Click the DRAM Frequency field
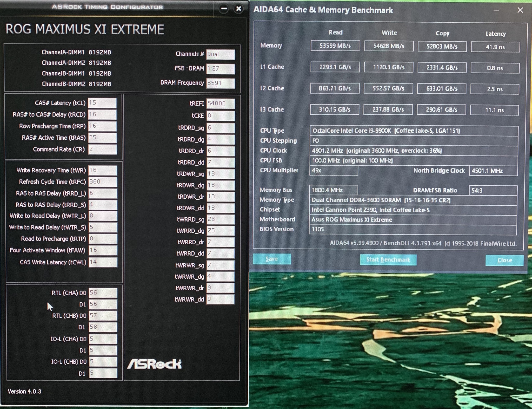The image size is (532, 409). (221, 83)
